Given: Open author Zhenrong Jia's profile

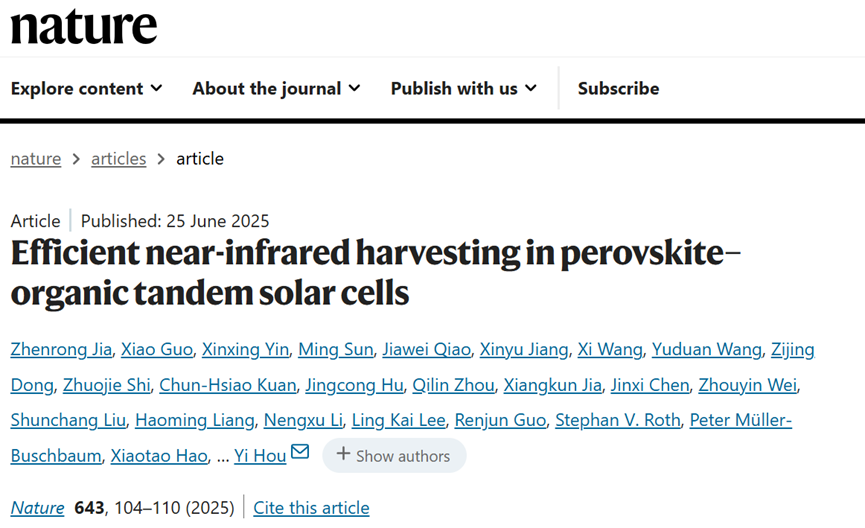Looking at the screenshot, I should [x=59, y=349].
